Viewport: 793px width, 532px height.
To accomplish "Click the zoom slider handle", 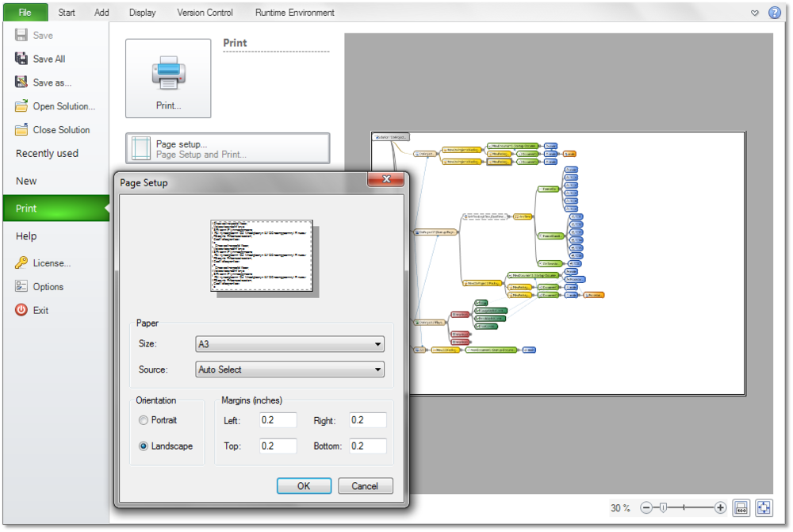I will (x=662, y=507).
